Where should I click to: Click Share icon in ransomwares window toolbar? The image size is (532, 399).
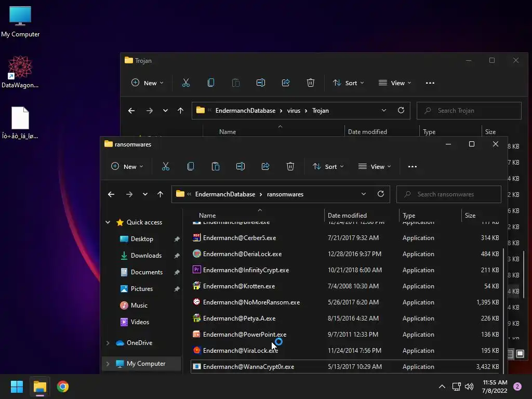tap(265, 167)
